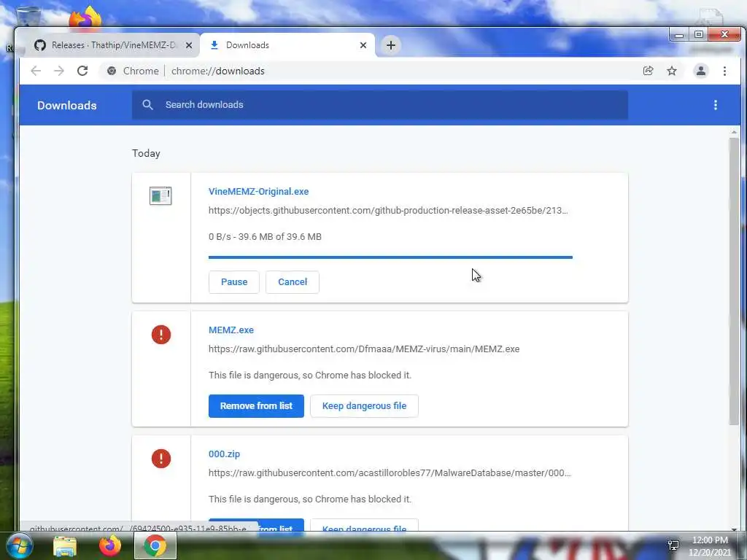Open the profile avatar menu
This screenshot has width=747, height=560.
point(701,71)
